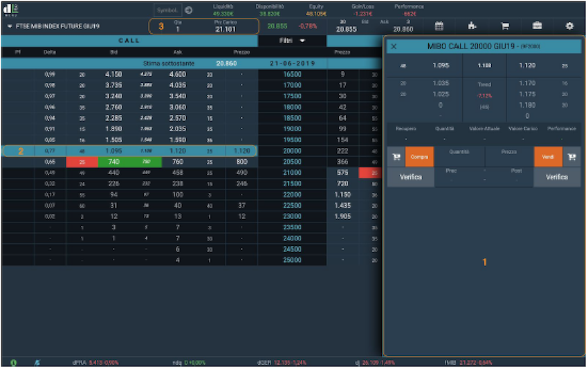Click call bid 4.150 in the 16500 row
This screenshot has height=369, width=588.
[x=113, y=75]
